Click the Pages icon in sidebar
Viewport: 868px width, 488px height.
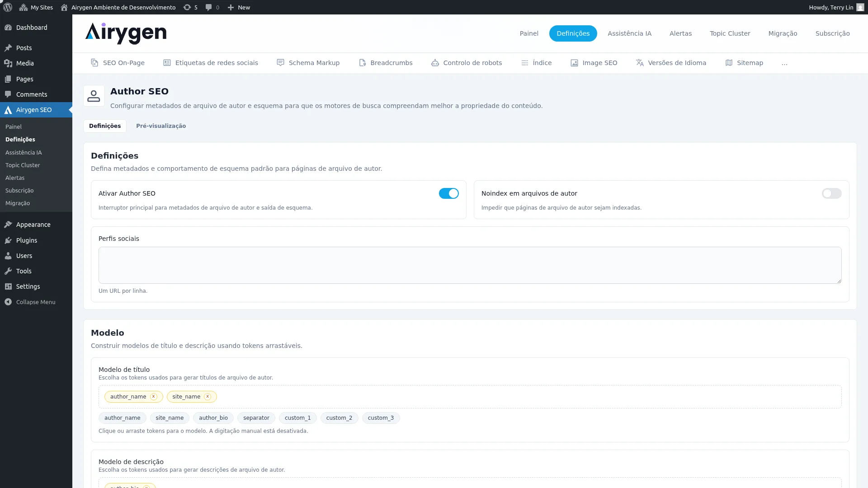click(x=8, y=79)
